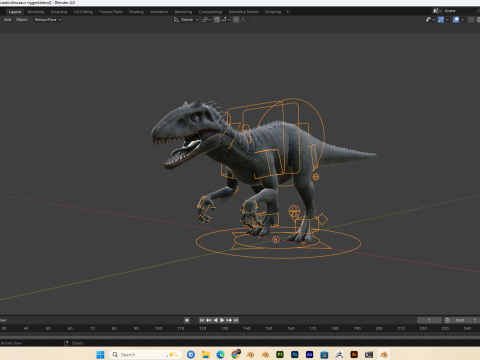
Task: Click the Scene name field
Action: point(461,11)
